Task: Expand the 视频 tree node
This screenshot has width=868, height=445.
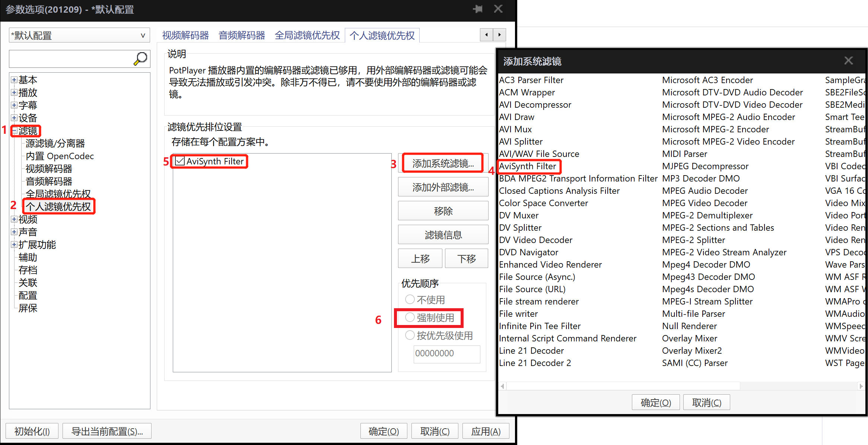Action: click(x=14, y=219)
